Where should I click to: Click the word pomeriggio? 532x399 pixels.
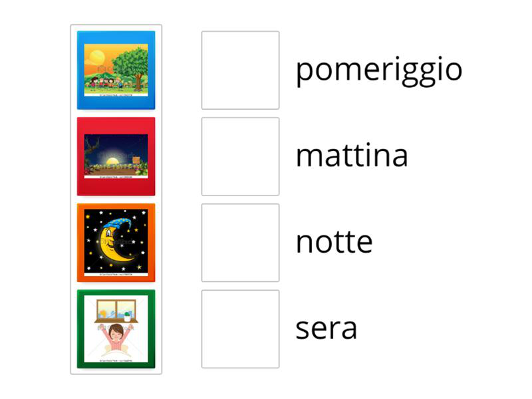(x=378, y=70)
